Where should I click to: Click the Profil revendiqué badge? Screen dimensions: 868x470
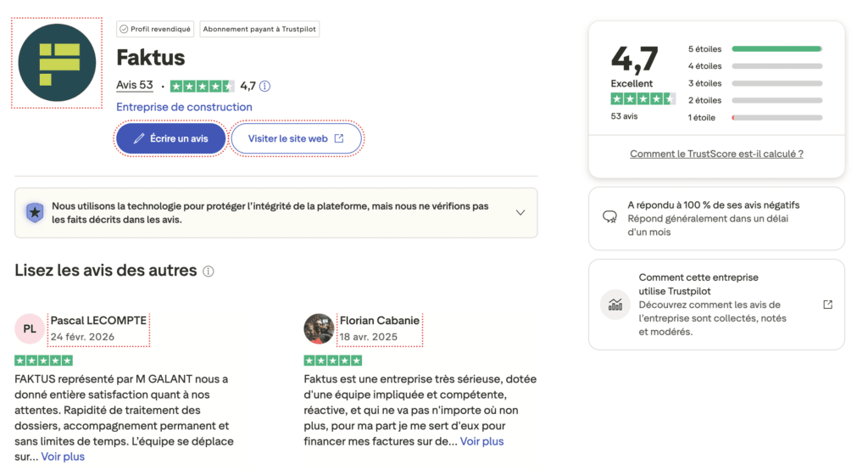coord(155,29)
